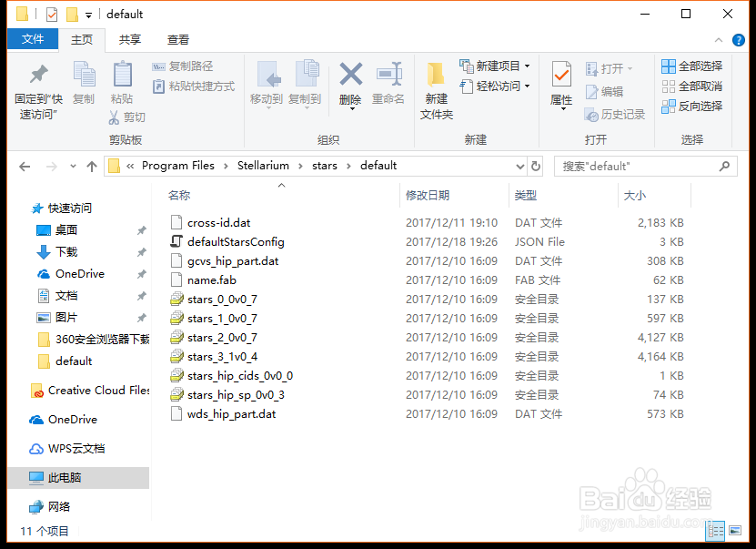Image resolution: width=756 pixels, height=549 pixels.
Task: Open Pictures (图片) in sidebar
Action: tap(57, 318)
